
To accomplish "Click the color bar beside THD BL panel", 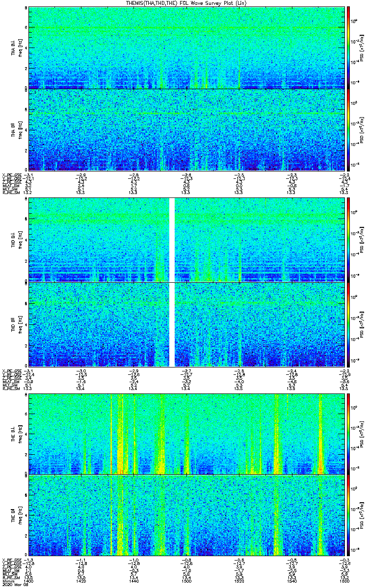I will (x=349, y=240).
